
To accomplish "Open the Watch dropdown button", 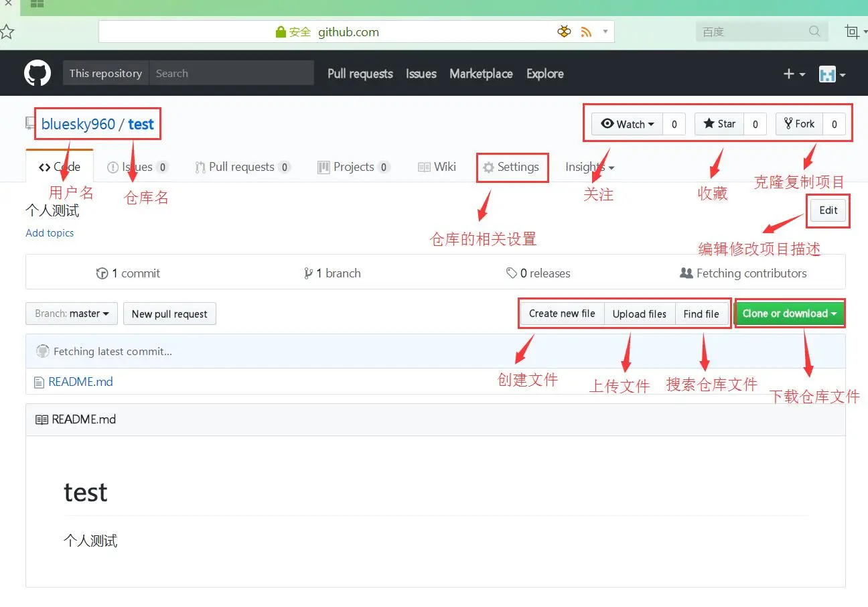I will click(628, 124).
